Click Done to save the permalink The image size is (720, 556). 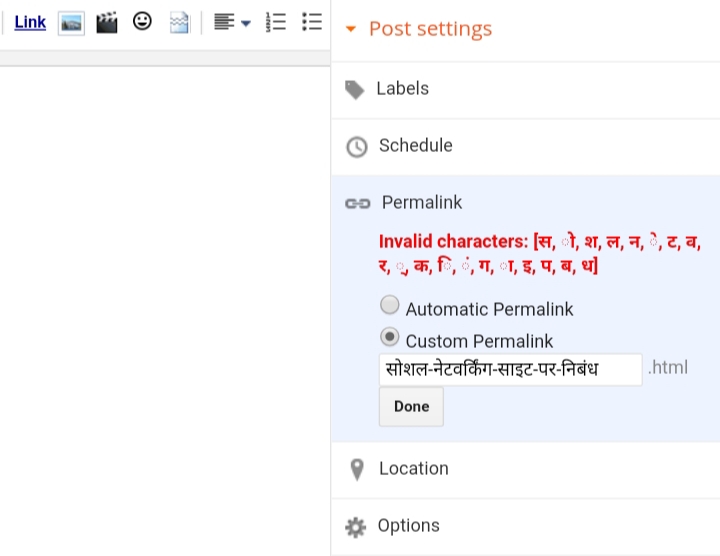click(411, 407)
